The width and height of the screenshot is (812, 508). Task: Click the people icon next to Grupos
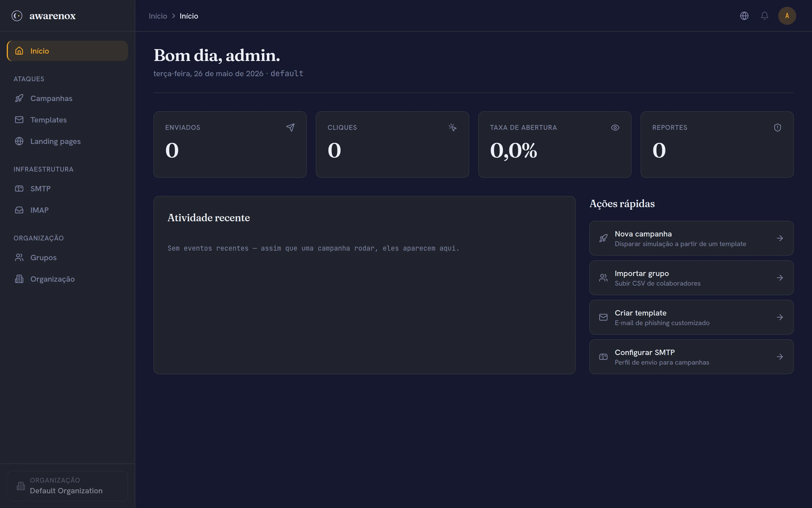point(19,257)
